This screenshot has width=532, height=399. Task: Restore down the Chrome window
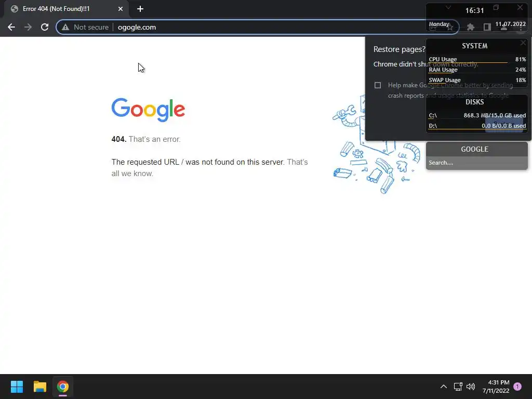pyautogui.click(x=496, y=7)
